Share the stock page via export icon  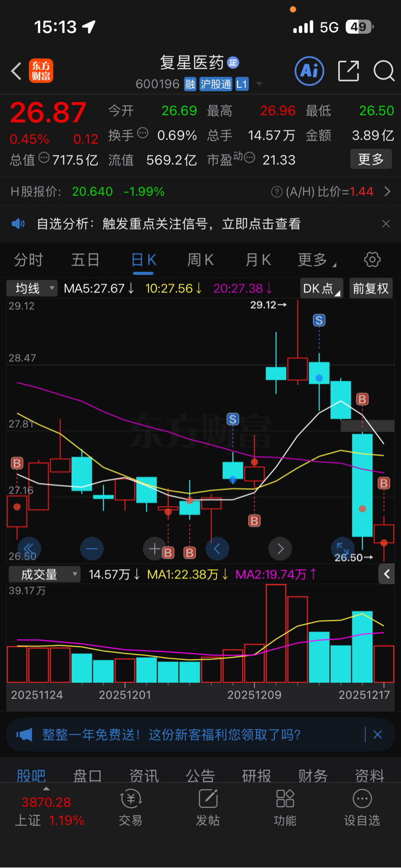tap(348, 71)
